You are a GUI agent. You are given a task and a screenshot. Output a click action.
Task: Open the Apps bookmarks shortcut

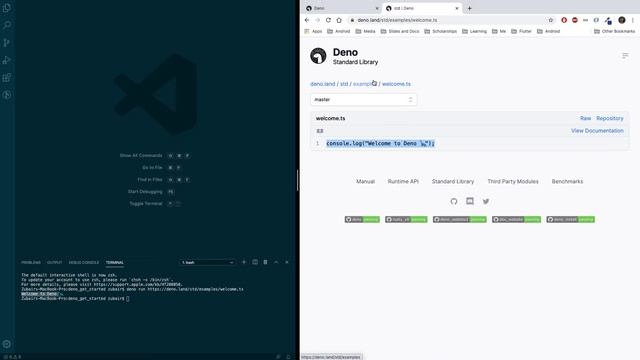[313, 31]
